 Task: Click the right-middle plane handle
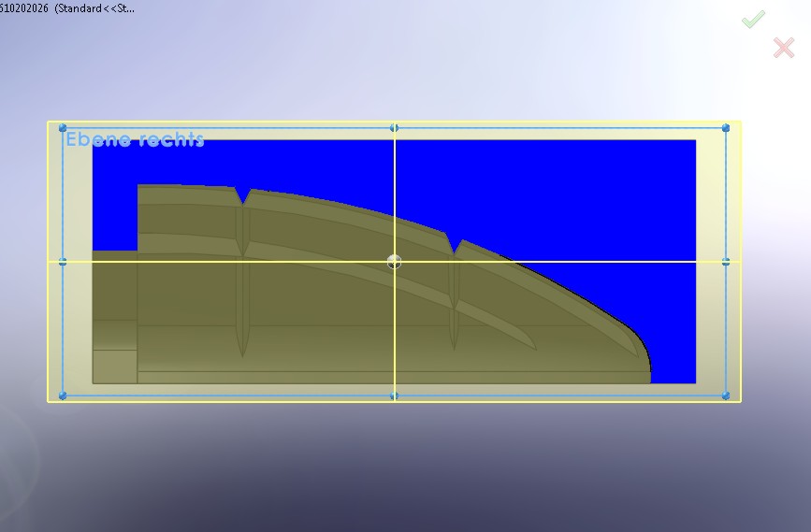(x=726, y=262)
